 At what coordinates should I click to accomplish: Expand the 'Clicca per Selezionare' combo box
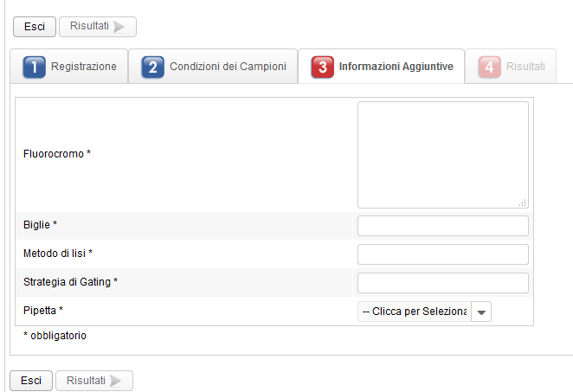pyautogui.click(x=415, y=312)
